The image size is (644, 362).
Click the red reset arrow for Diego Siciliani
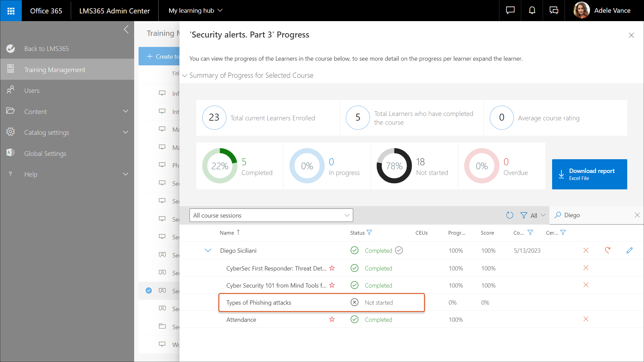point(607,250)
